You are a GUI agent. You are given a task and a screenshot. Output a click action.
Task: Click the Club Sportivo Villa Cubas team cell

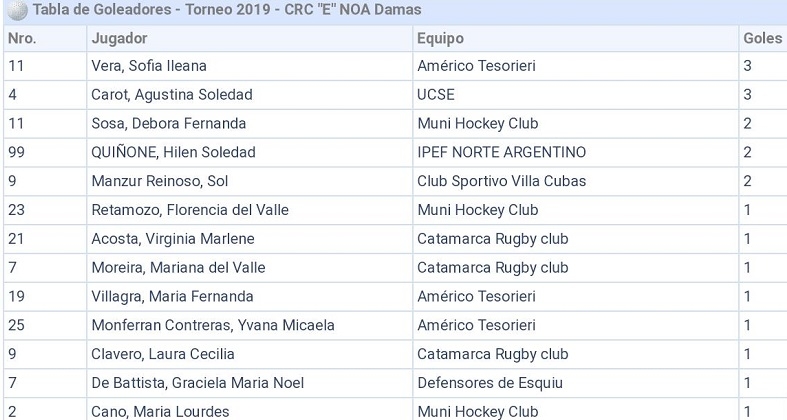(501, 181)
